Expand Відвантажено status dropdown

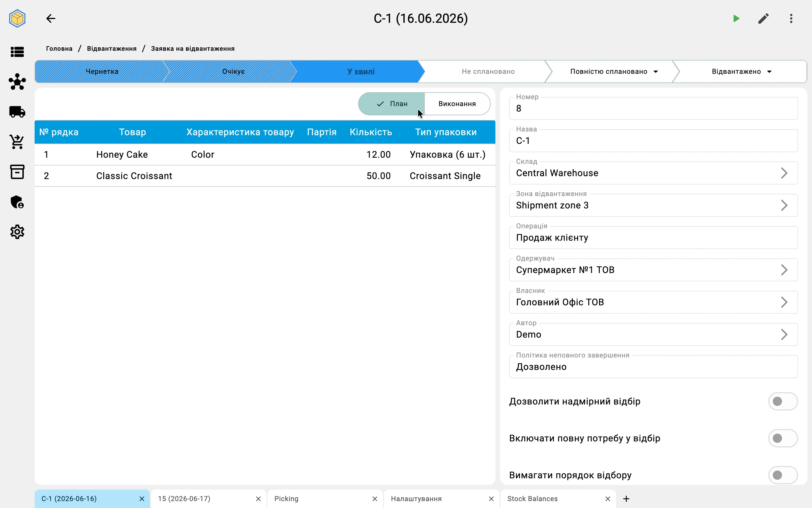click(769, 72)
